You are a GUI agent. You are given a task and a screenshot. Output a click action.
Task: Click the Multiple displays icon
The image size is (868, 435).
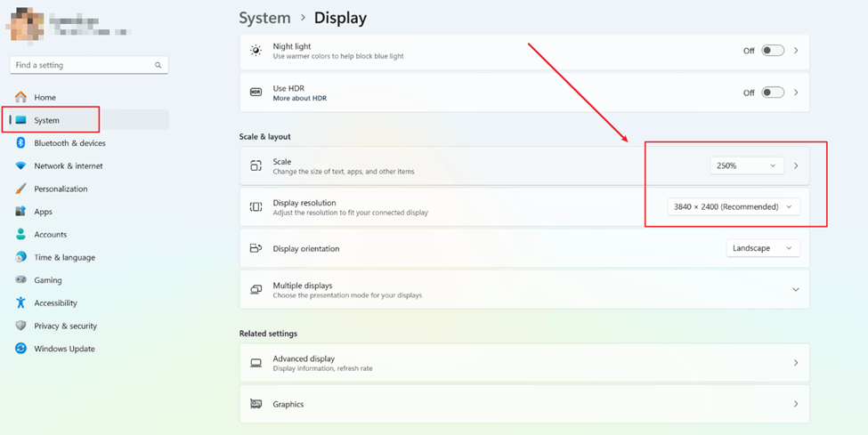(256, 289)
